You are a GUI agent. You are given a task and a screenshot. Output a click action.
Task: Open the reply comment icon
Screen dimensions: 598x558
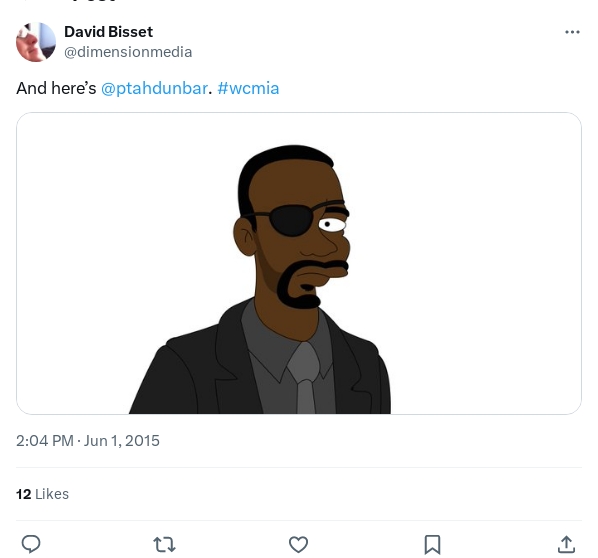[31, 544]
